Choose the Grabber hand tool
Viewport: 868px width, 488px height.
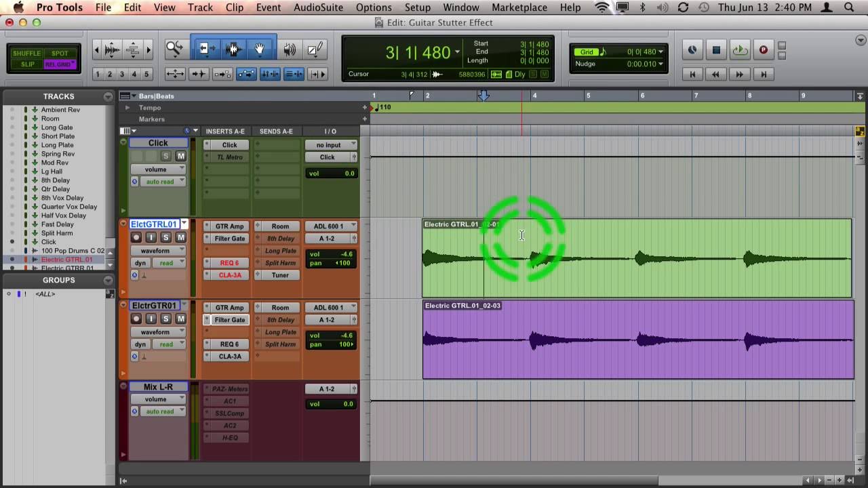(260, 49)
